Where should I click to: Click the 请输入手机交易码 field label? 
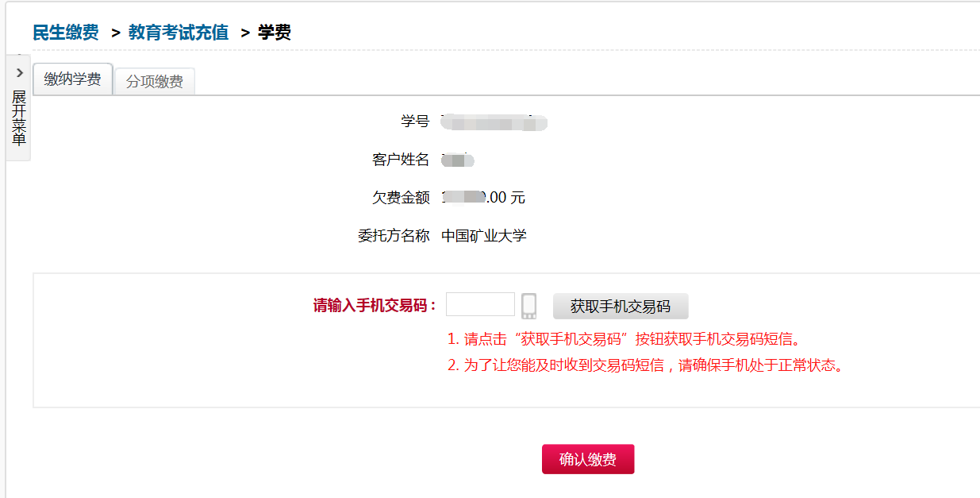[x=375, y=306]
